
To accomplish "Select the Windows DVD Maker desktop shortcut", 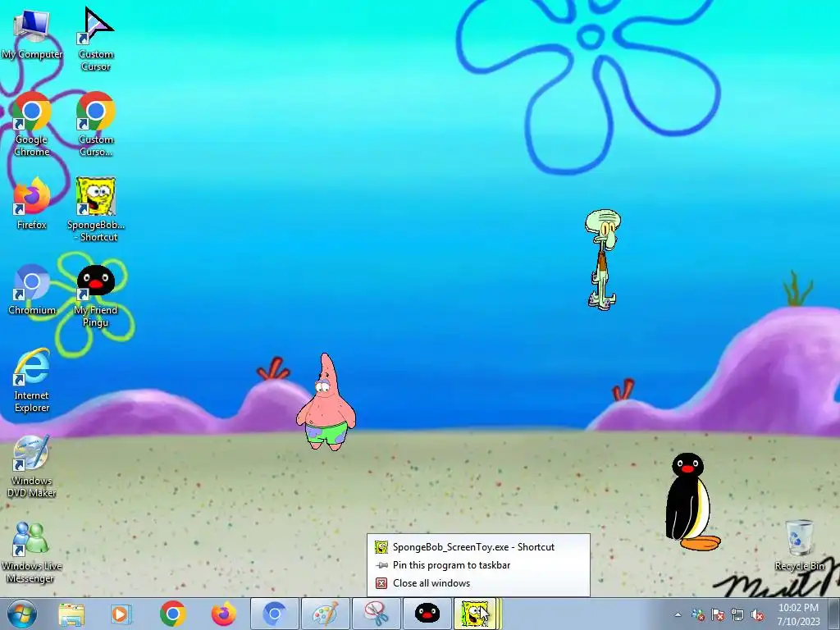I will (32, 466).
